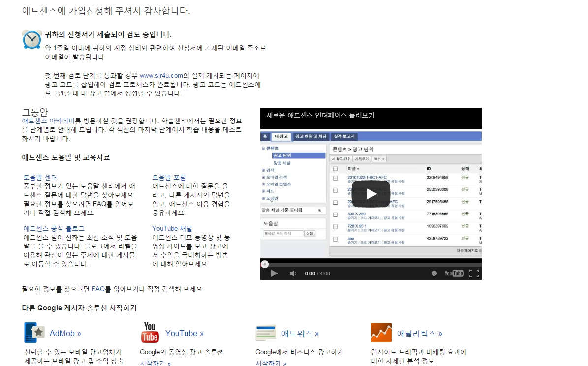Click the YouTube logo in the player bar
Image resolution: width=588 pixels, height=366 pixels.
click(x=454, y=274)
